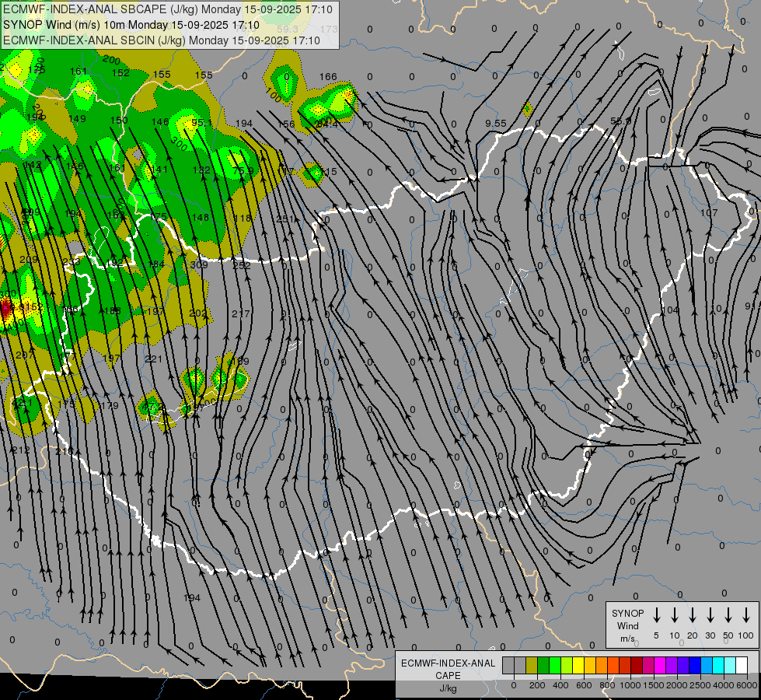761x700 pixels.
Task: Click the 600 label on CAPE scale
Action: [x=584, y=685]
